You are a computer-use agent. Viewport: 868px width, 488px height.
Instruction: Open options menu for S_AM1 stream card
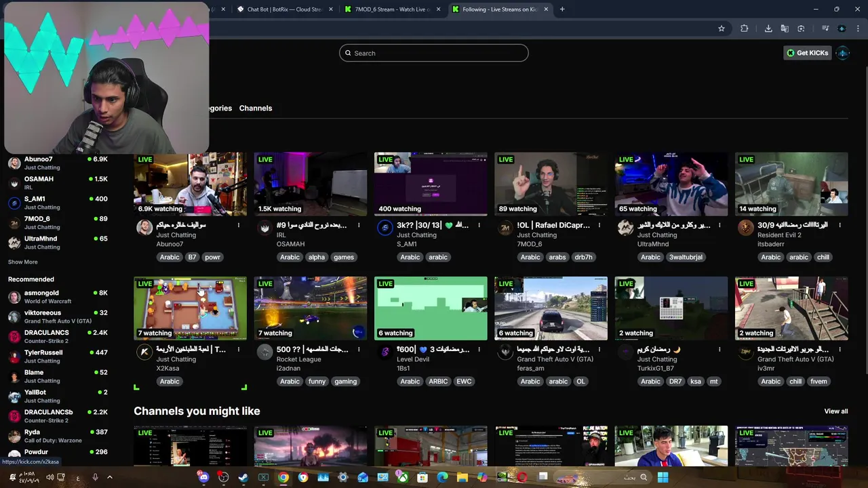479,225
